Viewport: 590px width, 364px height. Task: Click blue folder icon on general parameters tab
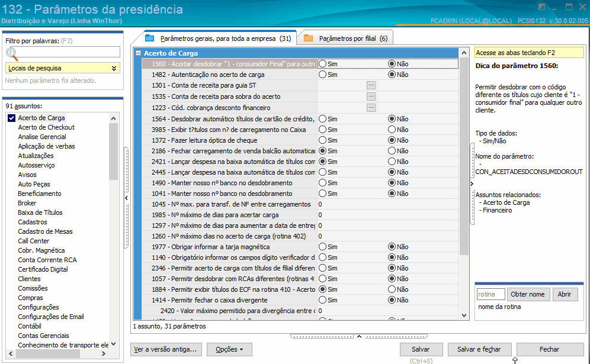point(150,38)
